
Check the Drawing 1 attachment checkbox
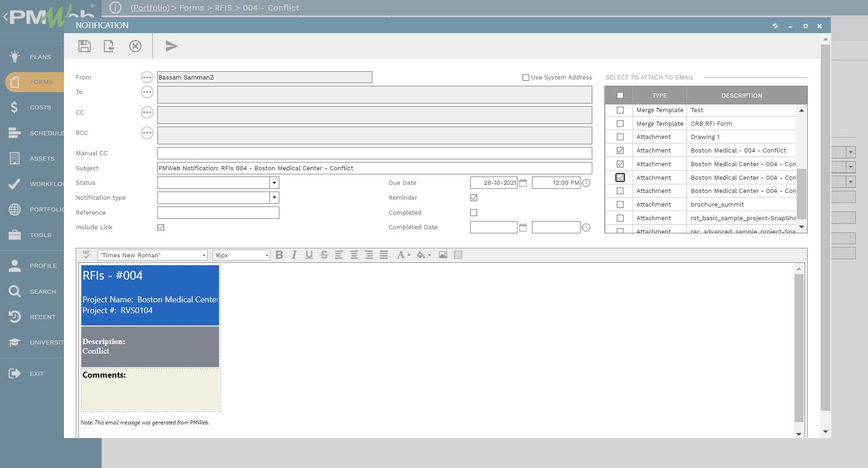pos(620,137)
